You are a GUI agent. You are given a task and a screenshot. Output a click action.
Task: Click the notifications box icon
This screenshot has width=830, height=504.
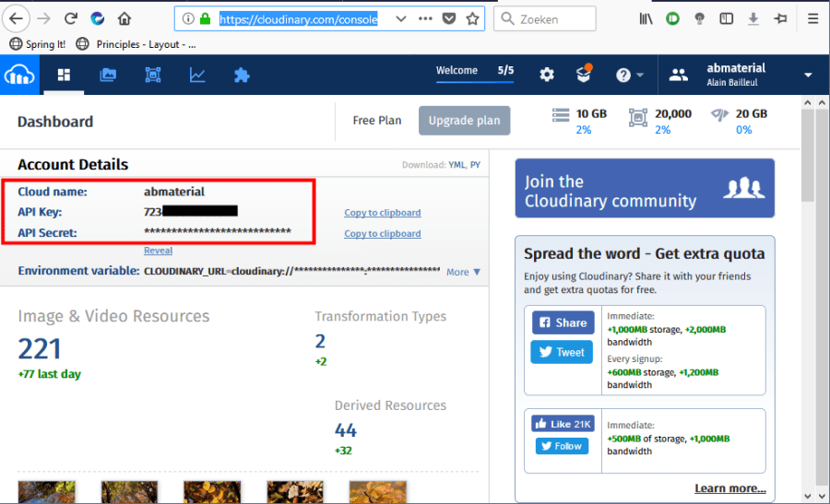(x=584, y=75)
